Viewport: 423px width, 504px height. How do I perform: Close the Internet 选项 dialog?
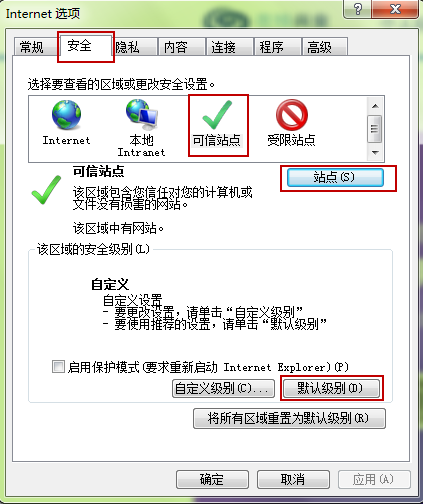395,9
